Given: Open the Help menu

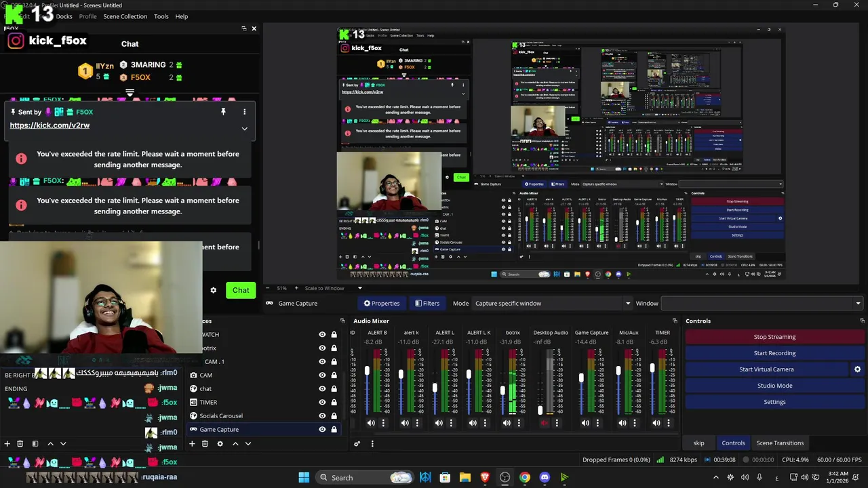Looking at the screenshot, I should tap(182, 16).
